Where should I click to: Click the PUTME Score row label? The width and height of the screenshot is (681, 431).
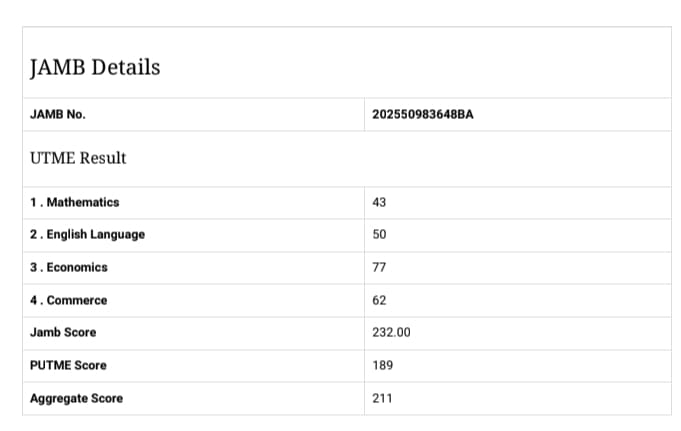tap(68, 365)
